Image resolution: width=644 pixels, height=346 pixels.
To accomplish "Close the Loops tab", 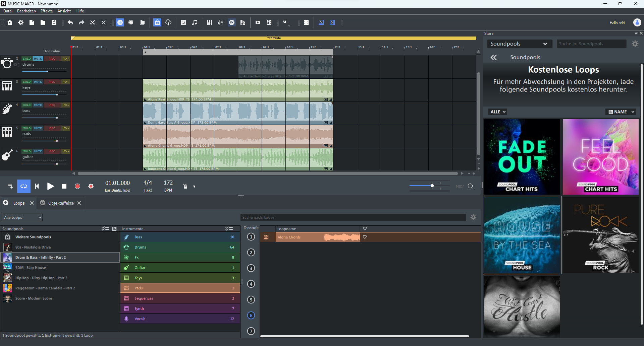I will tap(32, 203).
